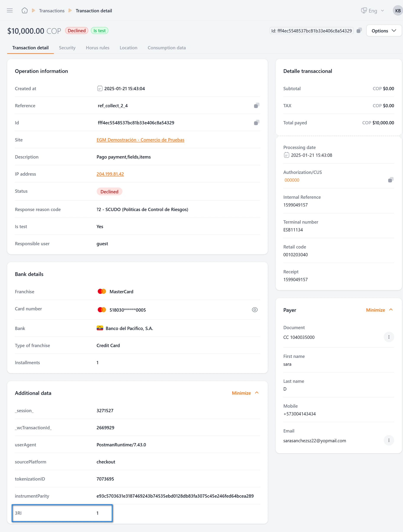Copy the Reference ref_collect_2_4 value
Screen dimensions: 403x532
point(257,106)
